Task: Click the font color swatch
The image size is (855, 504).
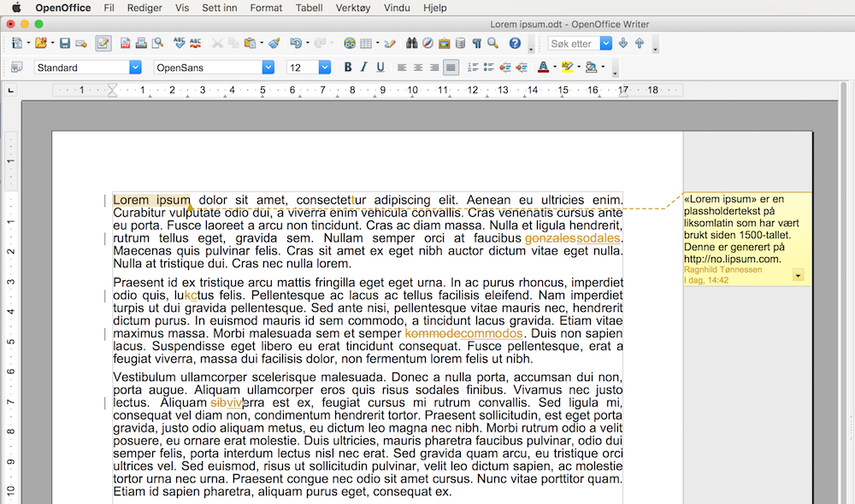Action: [x=543, y=67]
